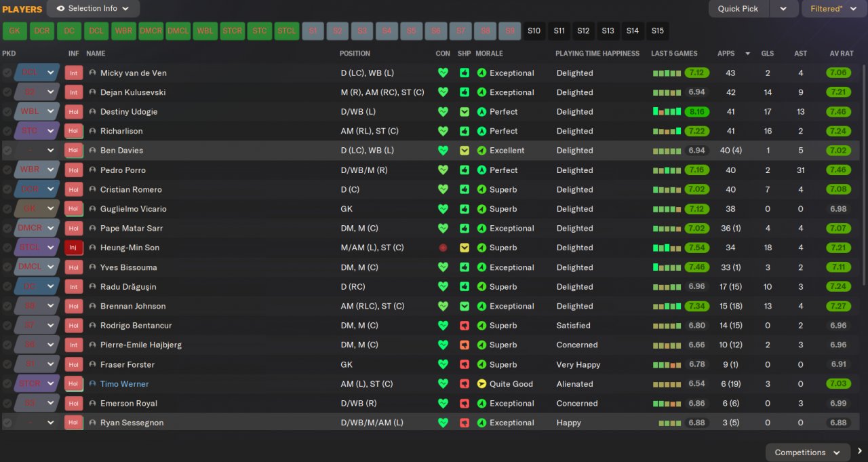The height and width of the screenshot is (462, 868).
Task: Click Yves Bissouma's morale icon
Action: (x=481, y=267)
